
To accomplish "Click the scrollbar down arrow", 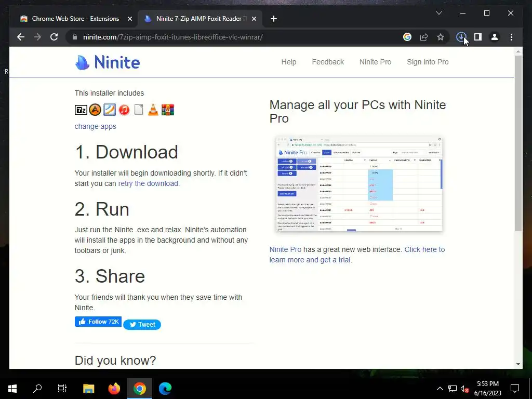I will tap(518, 364).
